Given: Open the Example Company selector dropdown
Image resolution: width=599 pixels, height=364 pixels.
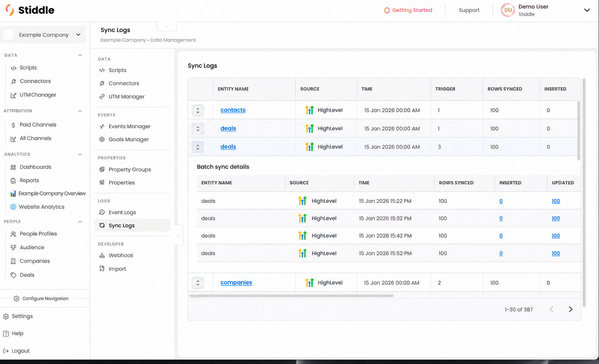Looking at the screenshot, I should click(44, 35).
